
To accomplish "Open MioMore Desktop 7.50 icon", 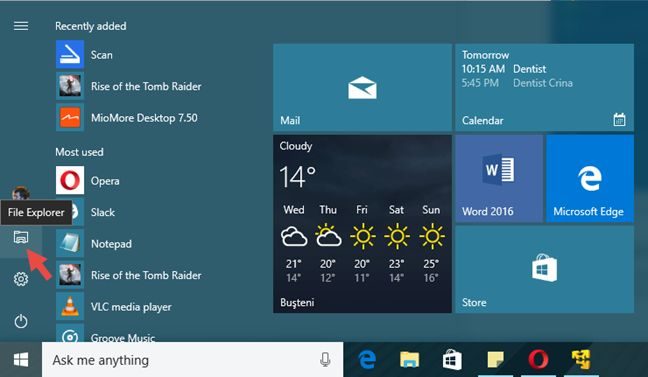I will click(70, 117).
